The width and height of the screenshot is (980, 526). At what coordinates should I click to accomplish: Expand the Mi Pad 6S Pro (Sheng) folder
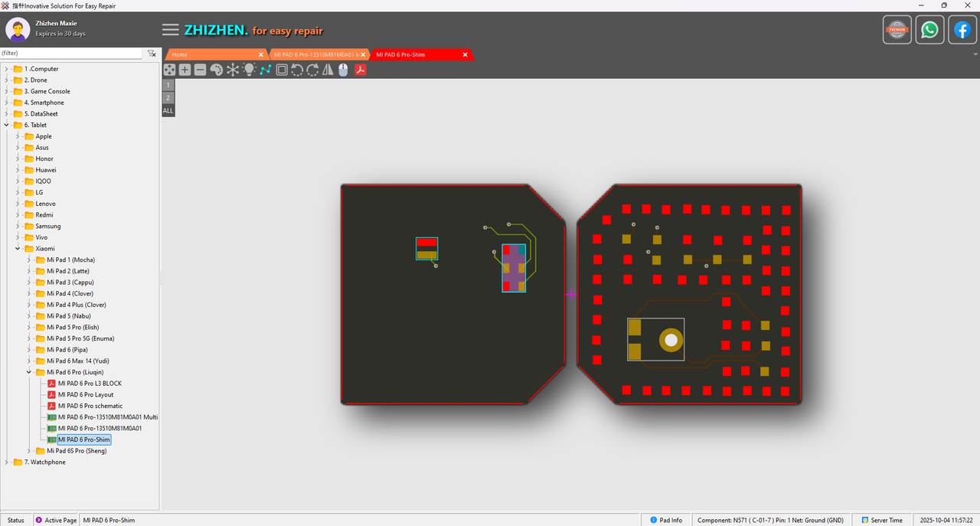click(x=29, y=451)
